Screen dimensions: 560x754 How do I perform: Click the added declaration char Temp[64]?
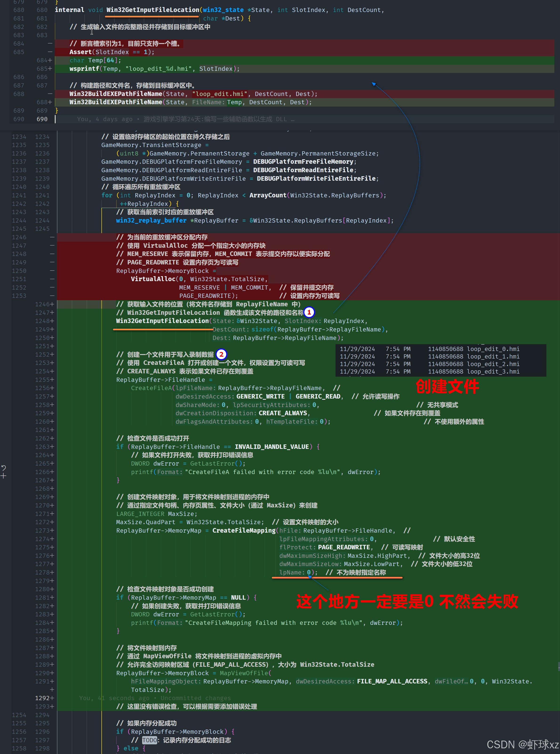tap(95, 60)
